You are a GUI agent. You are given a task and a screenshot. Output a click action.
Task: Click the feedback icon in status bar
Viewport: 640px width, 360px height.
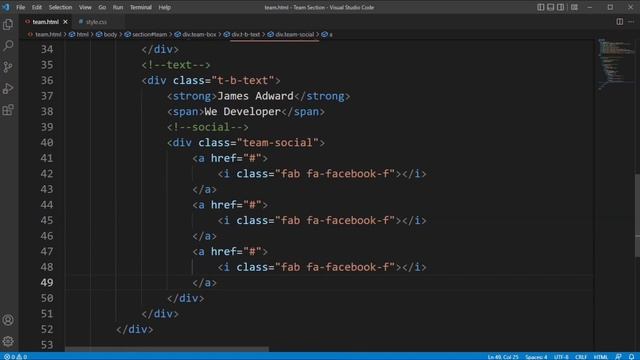[618, 356]
